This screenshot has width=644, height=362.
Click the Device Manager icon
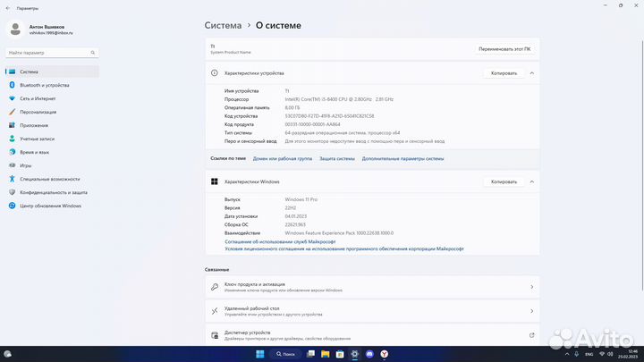215,335
